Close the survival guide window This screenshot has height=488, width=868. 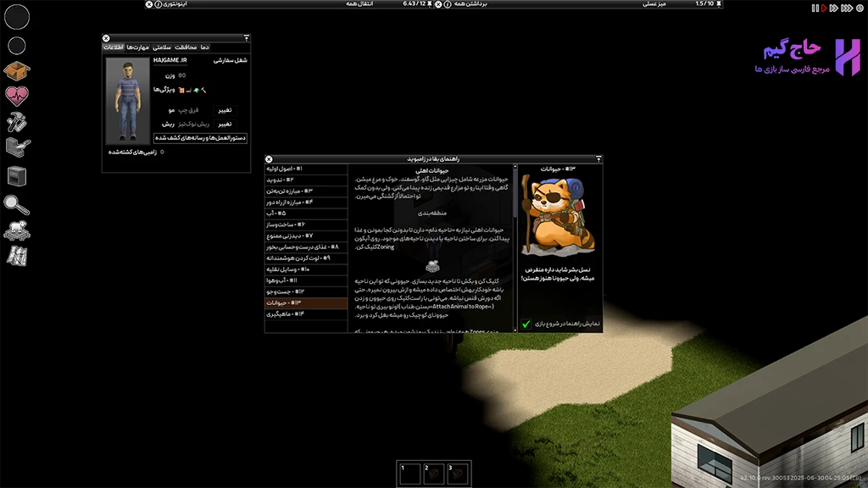(269, 158)
